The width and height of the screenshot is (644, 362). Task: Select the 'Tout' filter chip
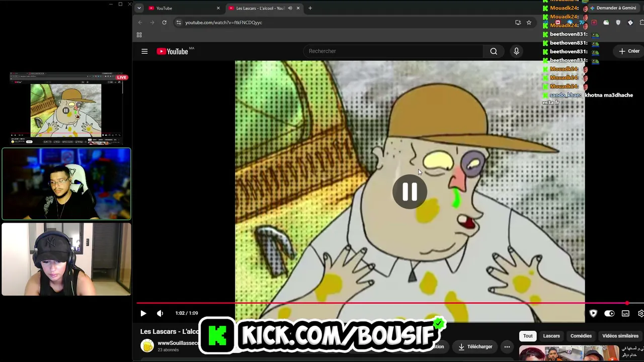pos(528,336)
